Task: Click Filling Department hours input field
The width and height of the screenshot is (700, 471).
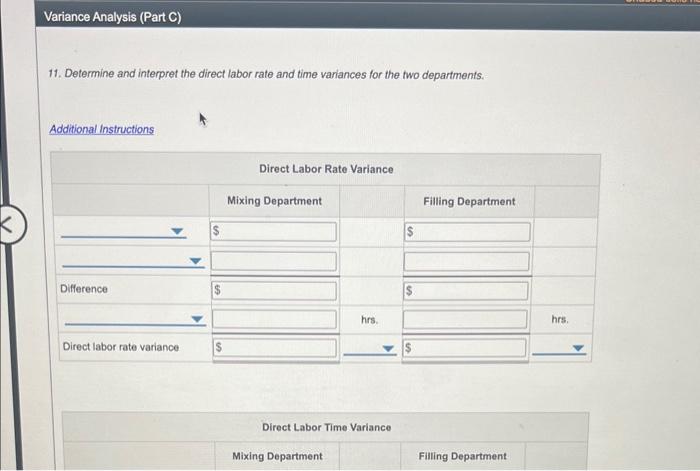Action: (465, 320)
